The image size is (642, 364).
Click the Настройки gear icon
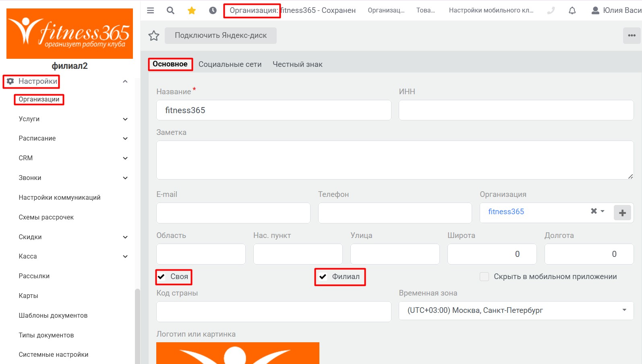(10, 81)
